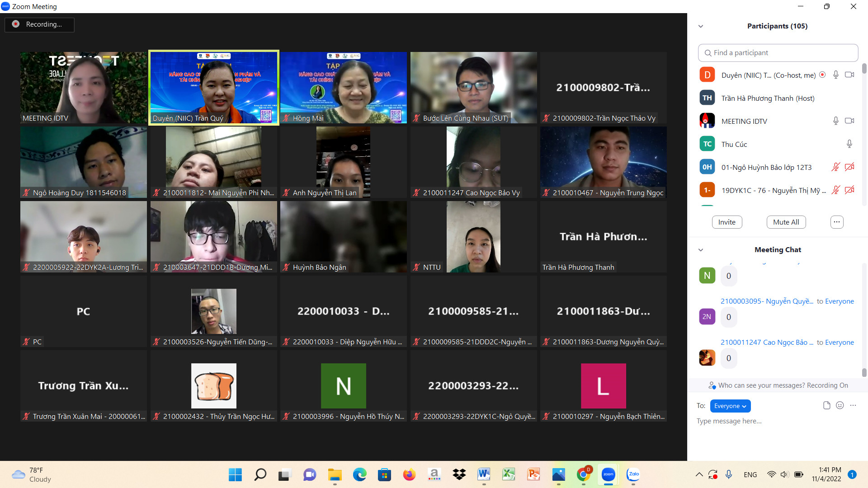Select MEETING IDTV participant entry
The width and height of the screenshot is (868, 488).
(744, 121)
